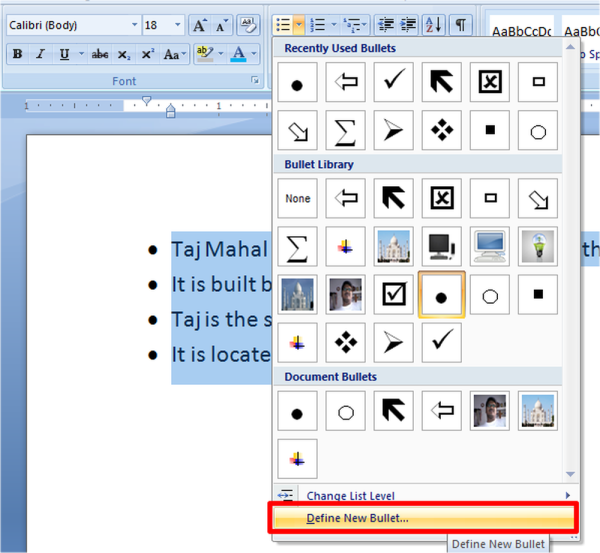The image size is (600, 553).
Task: Click the Show/Hide paragraph marks icon
Action: click(x=459, y=24)
